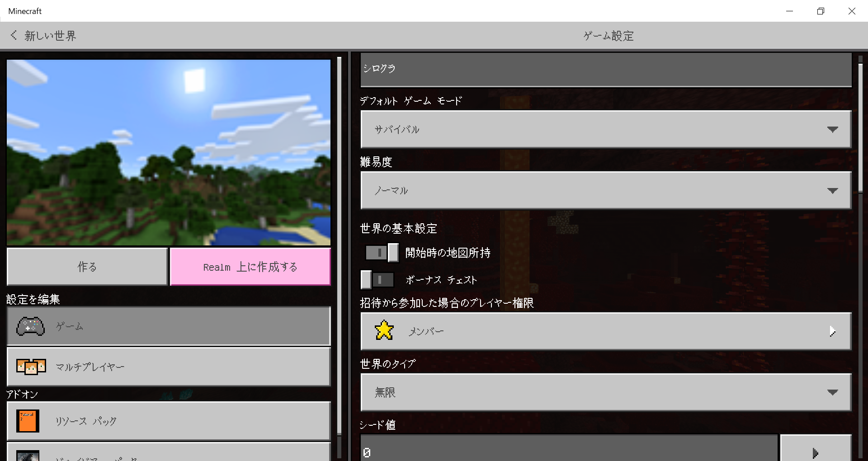Viewport: 868px width, 461px height.
Task: Open the 世界のタイプ dropdown showing 無限
Action: coord(606,392)
